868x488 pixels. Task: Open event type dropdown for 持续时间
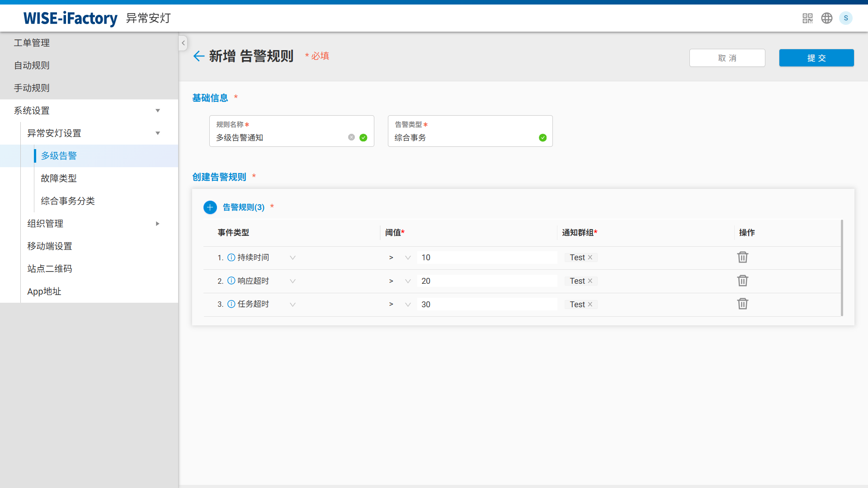(x=292, y=258)
